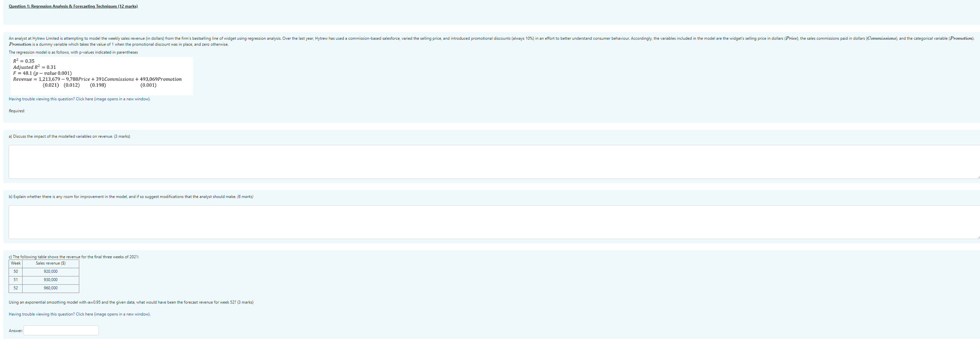This screenshot has height=339, width=980.
Task: Click the 'a) Discuss the impact' question text
Action: 69,136
